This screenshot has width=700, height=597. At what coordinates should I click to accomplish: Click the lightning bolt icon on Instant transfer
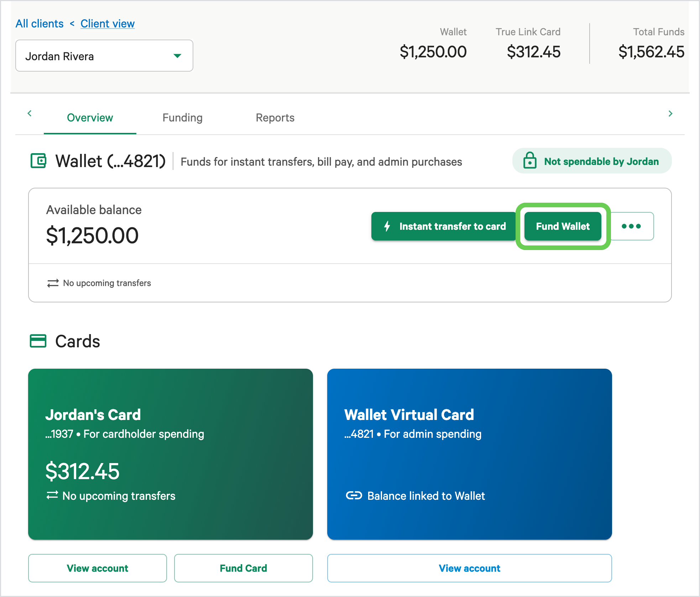tap(387, 226)
